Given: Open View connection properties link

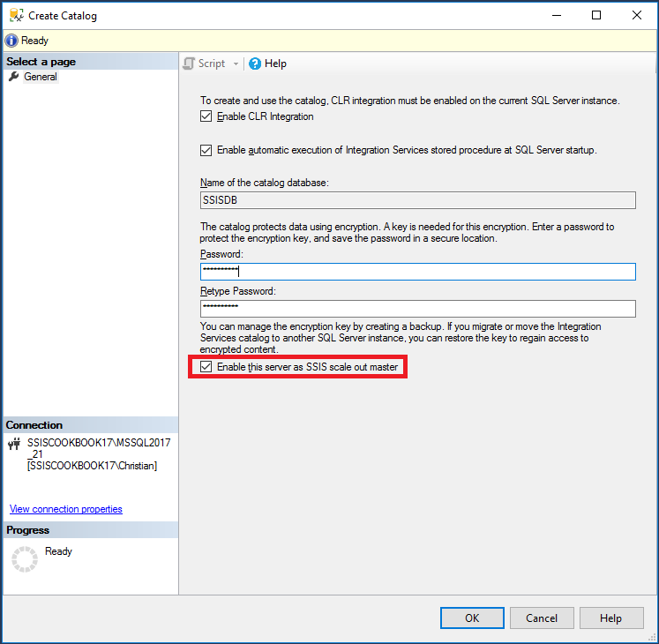Looking at the screenshot, I should pos(66,509).
